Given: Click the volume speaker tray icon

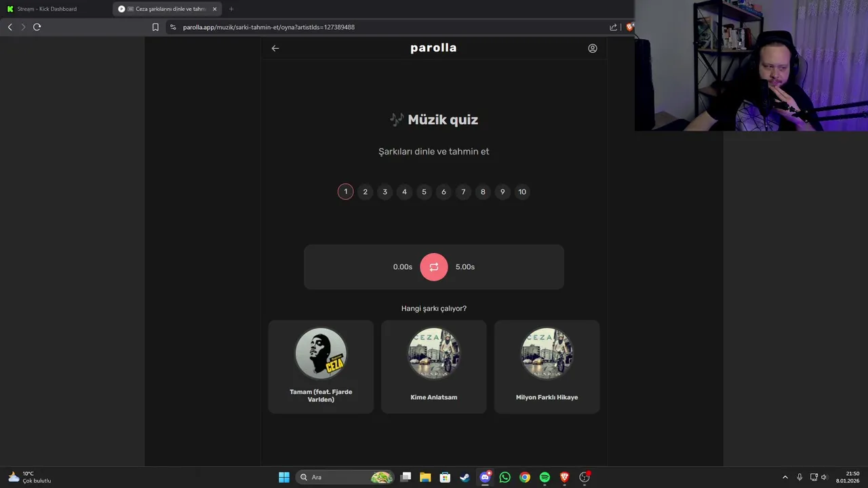Looking at the screenshot, I should click(x=825, y=477).
